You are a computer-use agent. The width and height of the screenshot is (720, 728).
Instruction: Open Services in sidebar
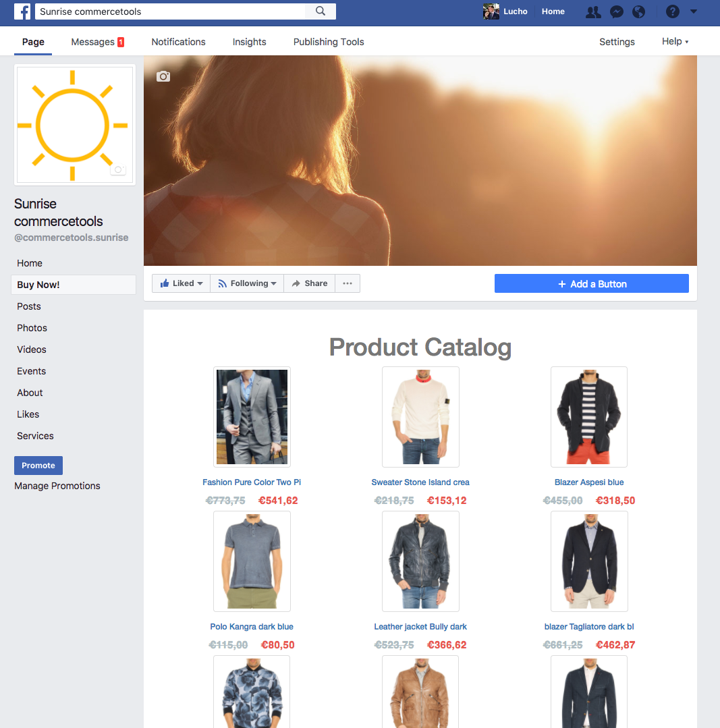click(x=35, y=436)
